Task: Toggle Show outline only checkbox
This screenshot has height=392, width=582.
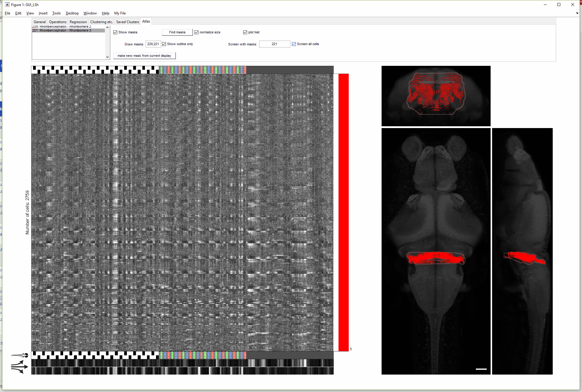Action: (x=164, y=44)
